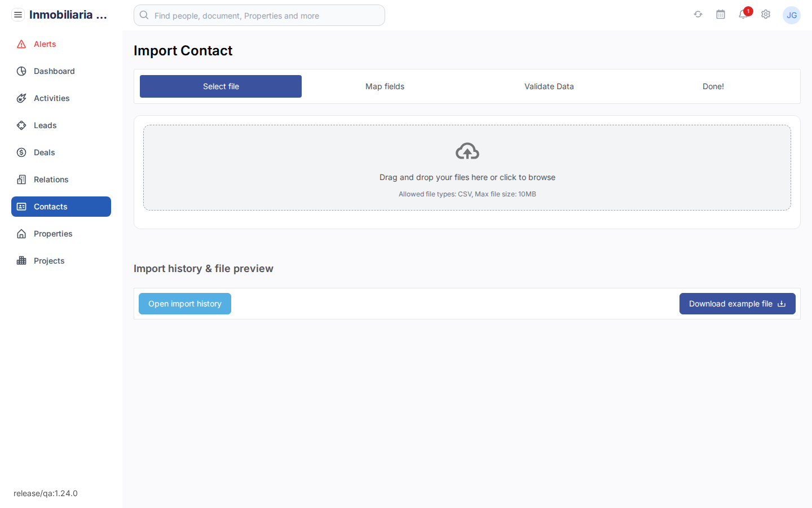Click the file drag-and-drop upload area
This screenshot has height=508, width=812.
(467, 167)
